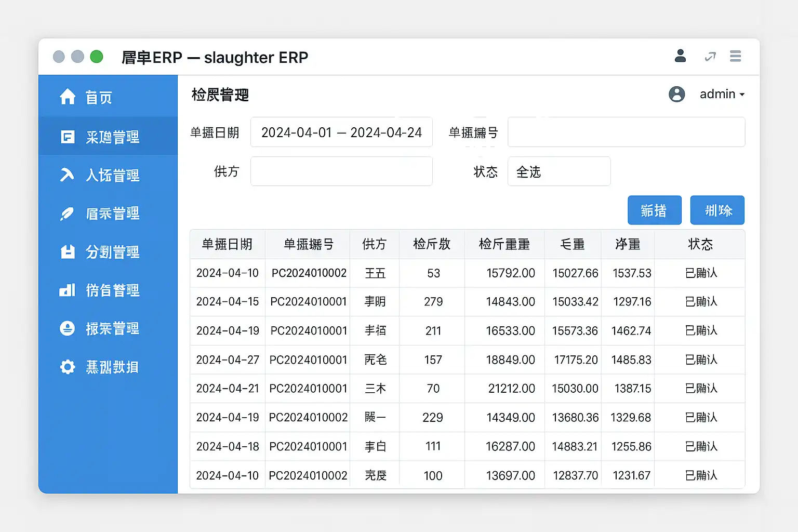Click the hammer icon in the sidebar

67,175
